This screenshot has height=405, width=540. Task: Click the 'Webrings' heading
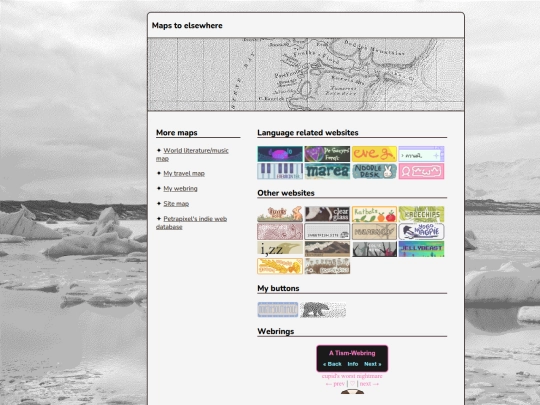click(276, 331)
